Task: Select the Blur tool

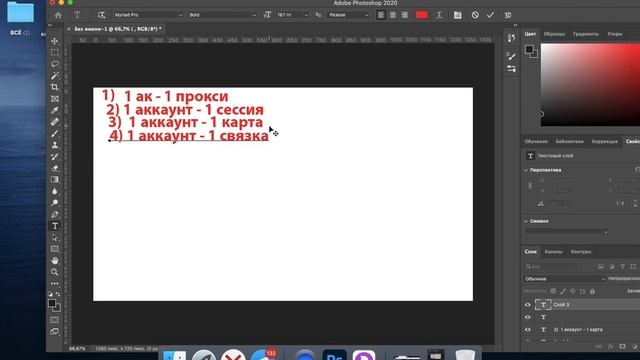Action: coord(54,191)
